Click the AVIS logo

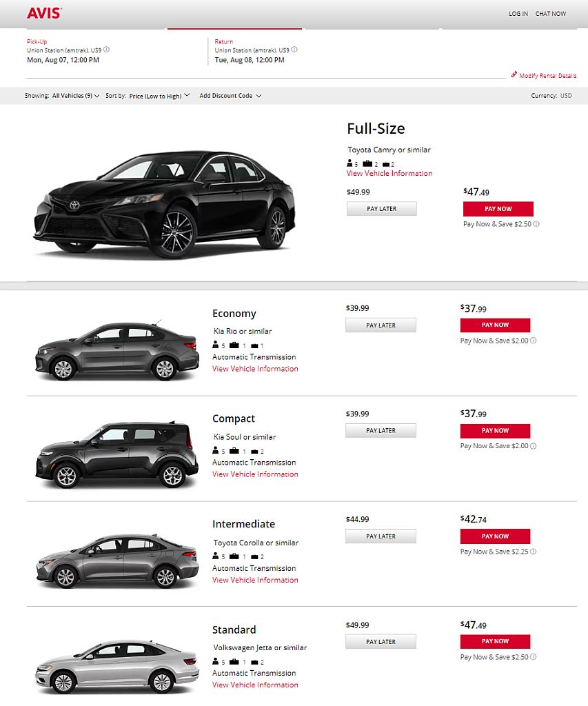[x=44, y=13]
